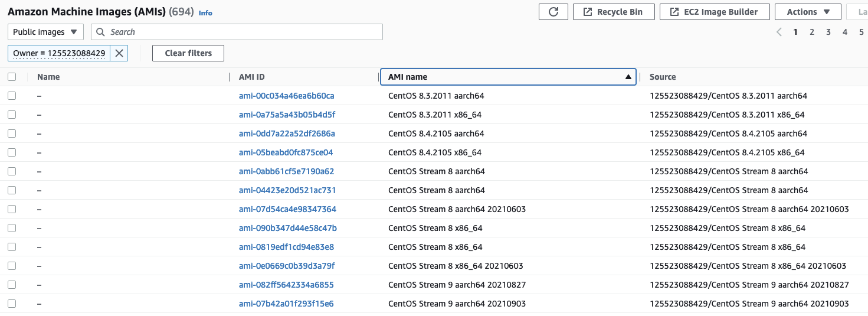Jump to page 4
The width and height of the screenshot is (868, 316).
coord(845,32)
